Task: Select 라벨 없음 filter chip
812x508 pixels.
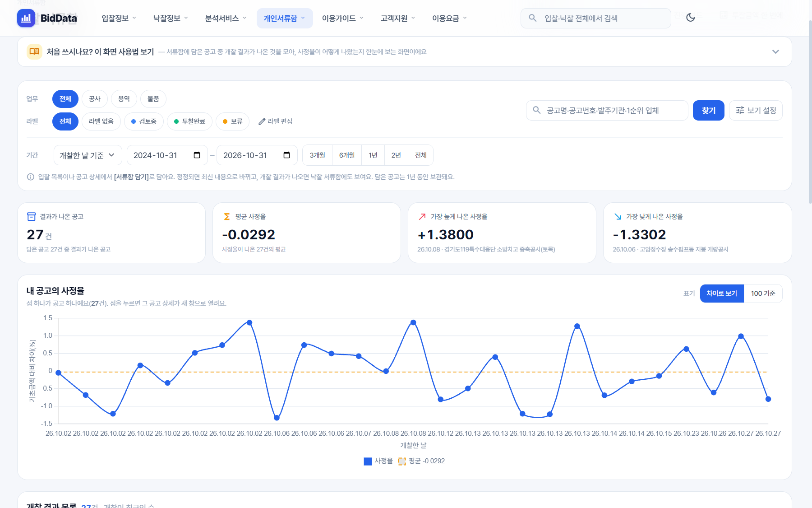Action: pos(101,121)
